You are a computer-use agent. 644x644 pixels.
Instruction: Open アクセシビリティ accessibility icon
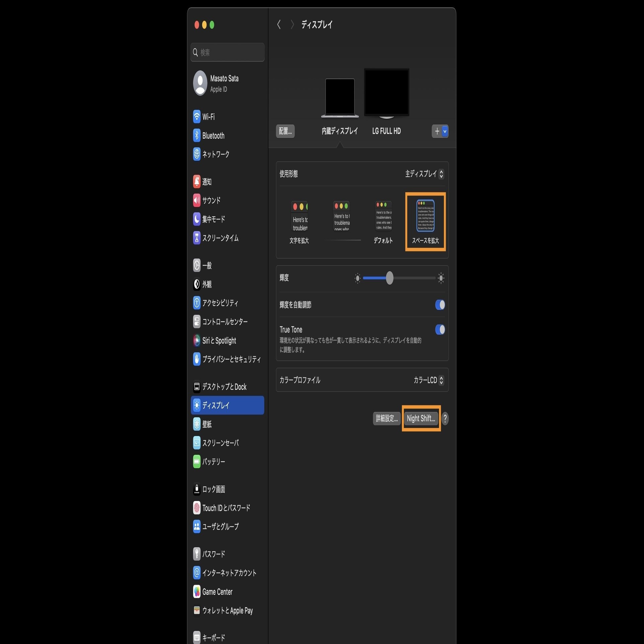click(x=197, y=303)
